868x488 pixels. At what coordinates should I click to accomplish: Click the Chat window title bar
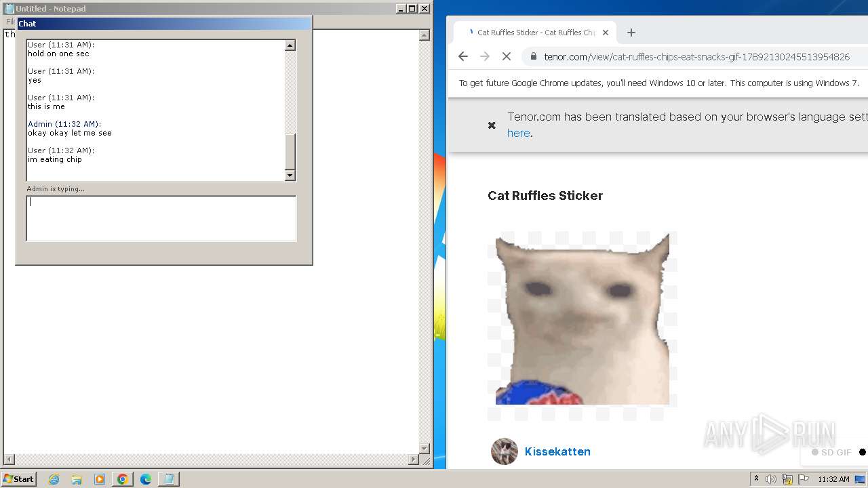tap(164, 23)
